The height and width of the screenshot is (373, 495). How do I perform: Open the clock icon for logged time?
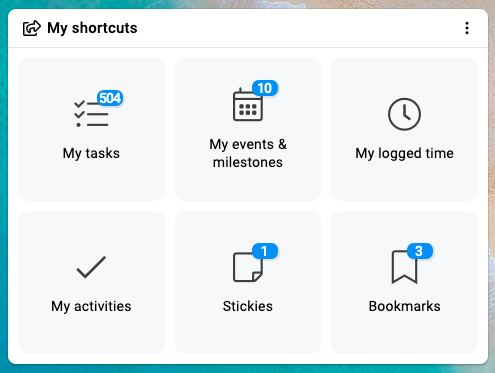pos(404,114)
